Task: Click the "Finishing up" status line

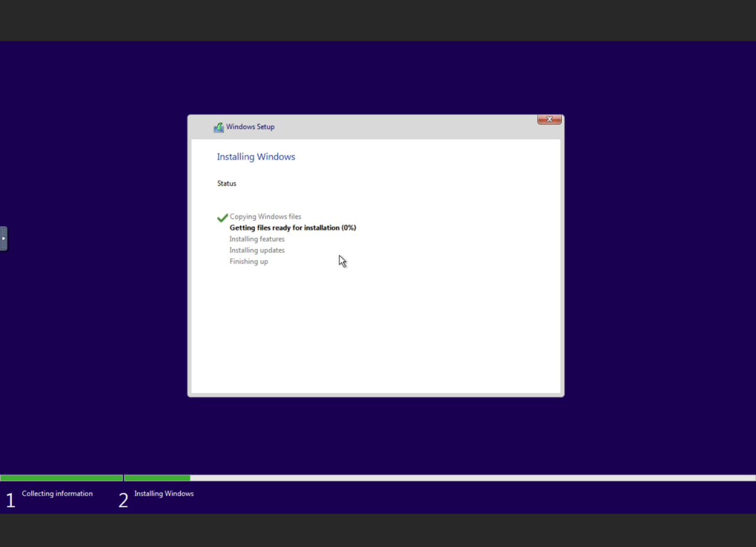Action: tap(249, 262)
